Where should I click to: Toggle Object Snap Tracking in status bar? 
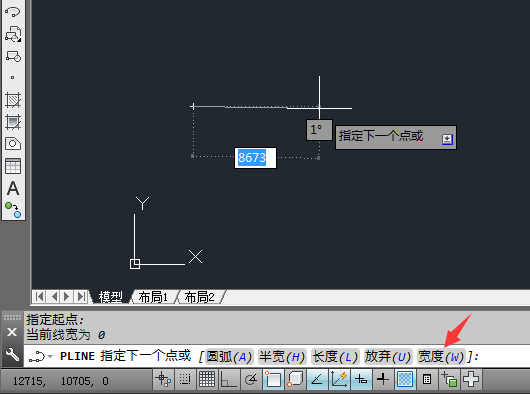pyautogui.click(x=317, y=380)
